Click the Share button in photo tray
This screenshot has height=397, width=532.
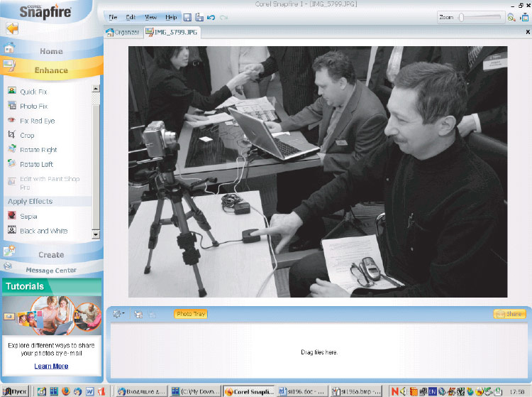coord(509,313)
